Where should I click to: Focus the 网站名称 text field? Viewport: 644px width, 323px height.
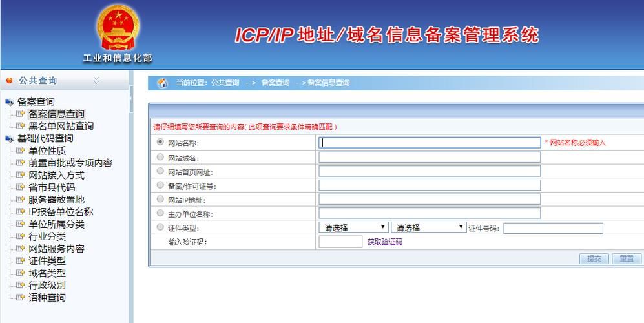pyautogui.click(x=430, y=143)
